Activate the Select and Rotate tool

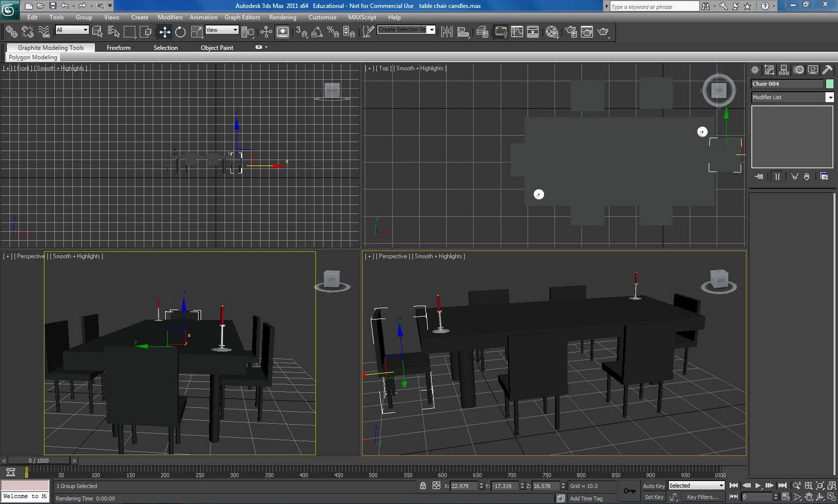click(x=180, y=32)
